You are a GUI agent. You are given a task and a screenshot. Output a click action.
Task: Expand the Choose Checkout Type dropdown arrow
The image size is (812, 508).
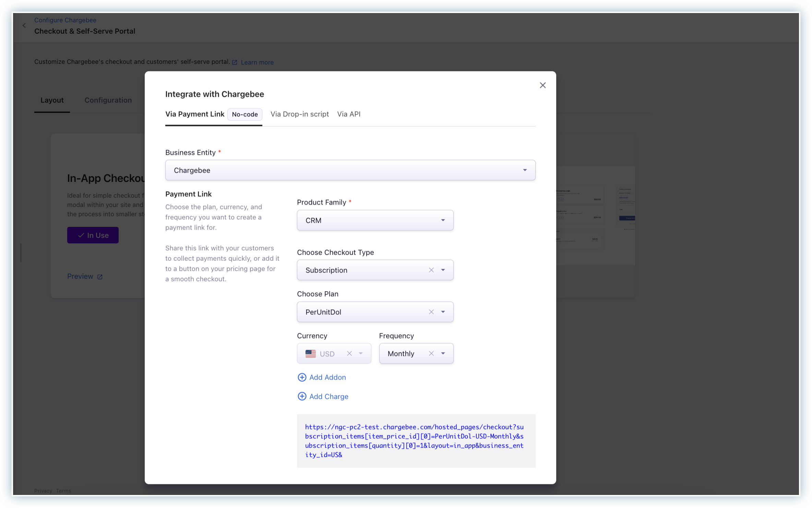tap(443, 270)
